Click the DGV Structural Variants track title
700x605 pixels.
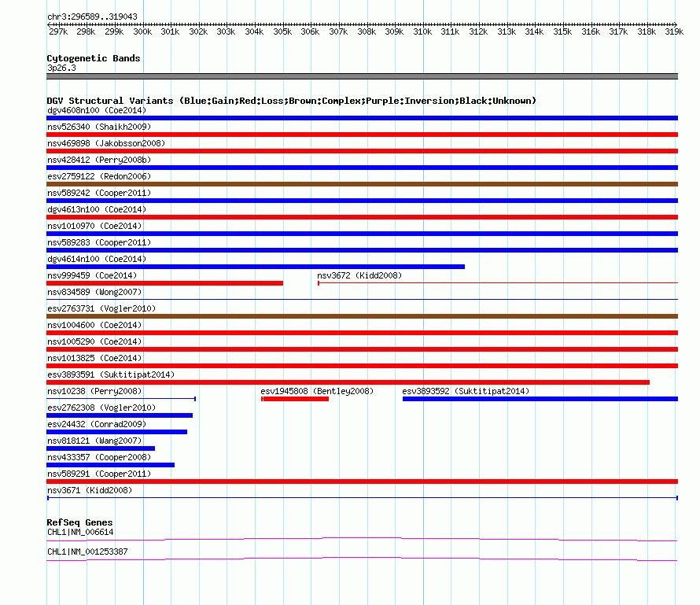coord(291,101)
